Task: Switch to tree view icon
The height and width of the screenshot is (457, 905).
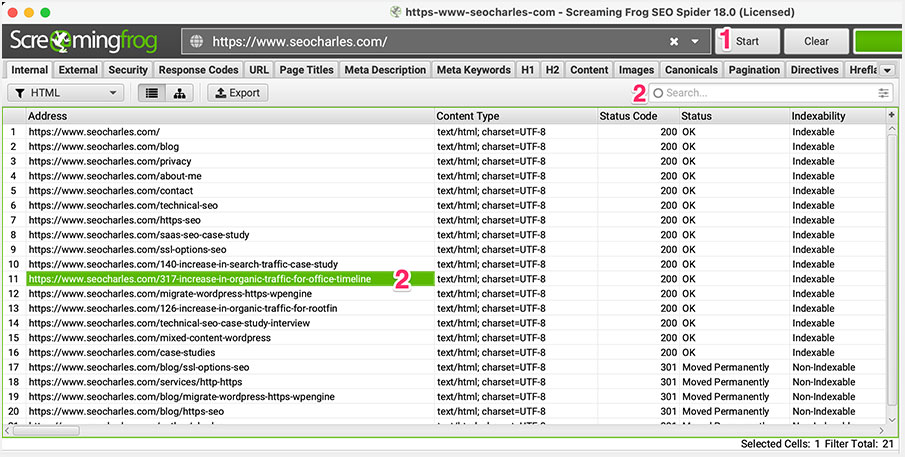Action: [179, 93]
